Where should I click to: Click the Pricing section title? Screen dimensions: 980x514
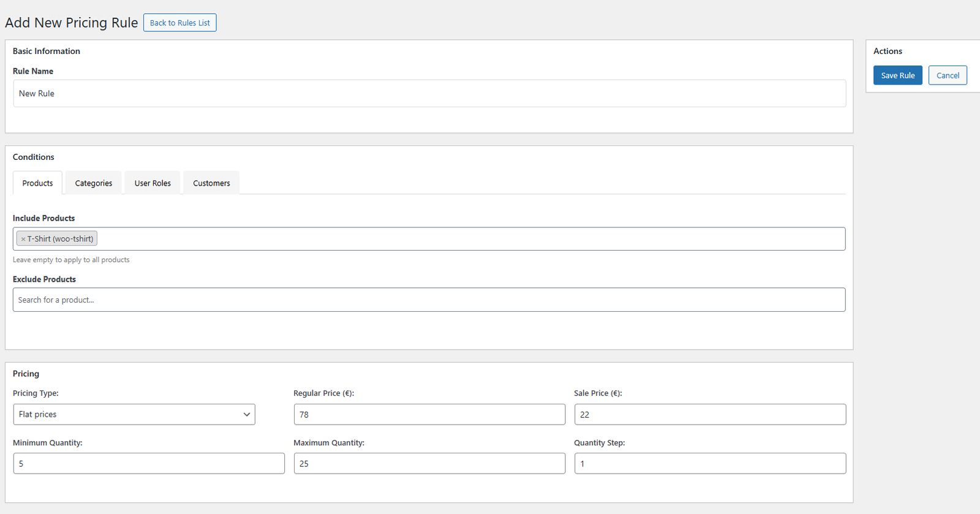tap(26, 374)
